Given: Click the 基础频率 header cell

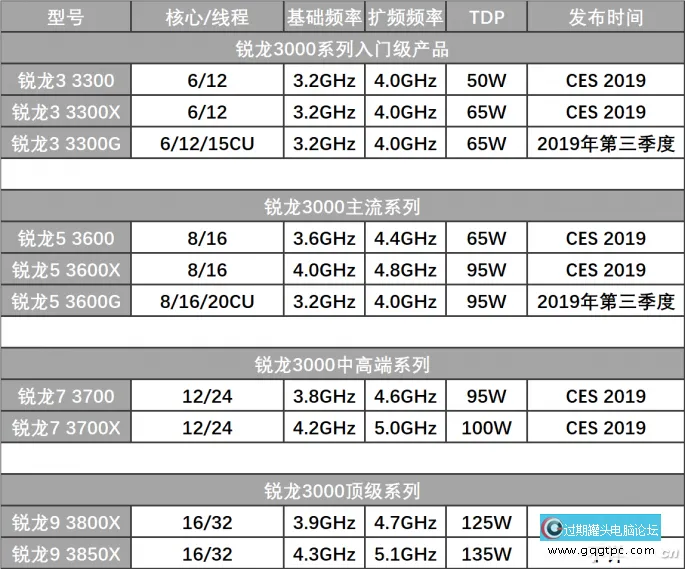Looking at the screenshot, I should coord(324,18).
